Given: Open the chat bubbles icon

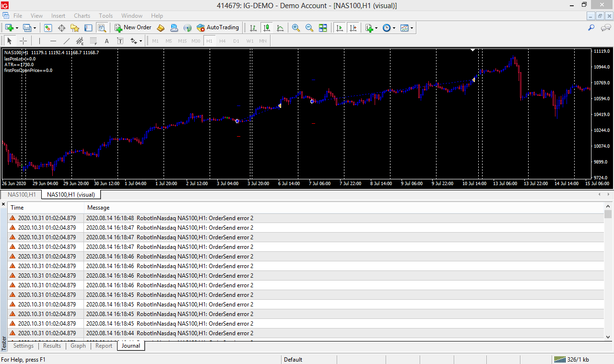Looking at the screenshot, I should 605,28.
